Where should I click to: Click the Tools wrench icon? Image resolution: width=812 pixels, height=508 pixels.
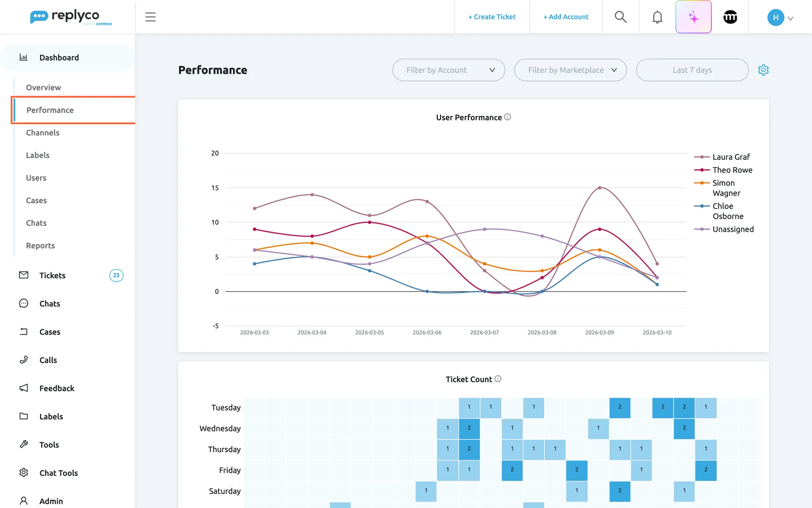pyautogui.click(x=24, y=444)
